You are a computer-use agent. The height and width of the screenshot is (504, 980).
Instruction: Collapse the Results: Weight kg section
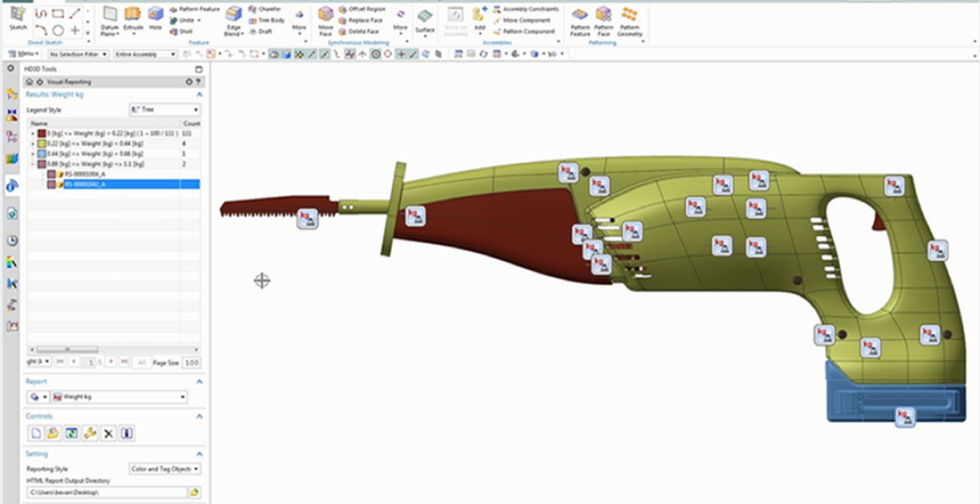[x=199, y=94]
